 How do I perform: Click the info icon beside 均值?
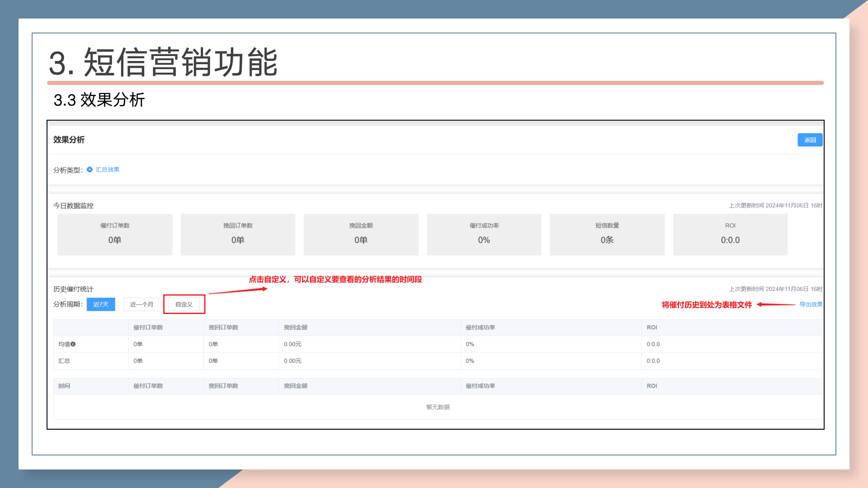(73, 344)
